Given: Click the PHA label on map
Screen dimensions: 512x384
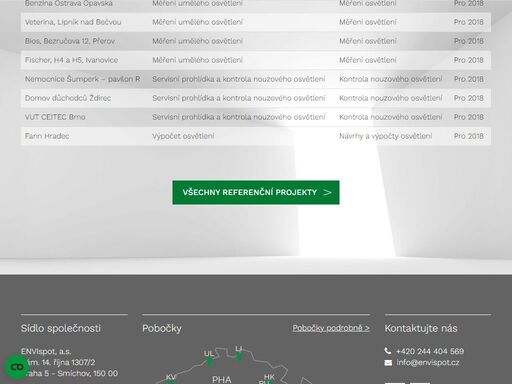Looking at the screenshot, I should point(222,380).
